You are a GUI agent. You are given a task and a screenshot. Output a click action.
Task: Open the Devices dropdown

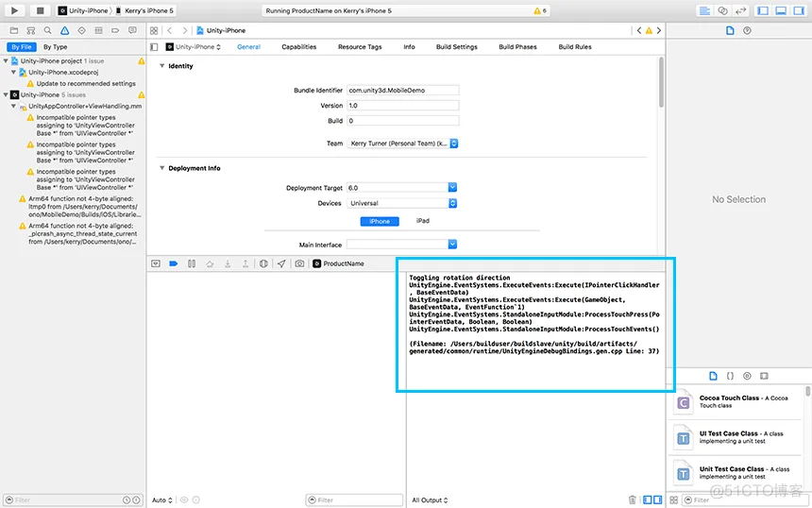(402, 203)
